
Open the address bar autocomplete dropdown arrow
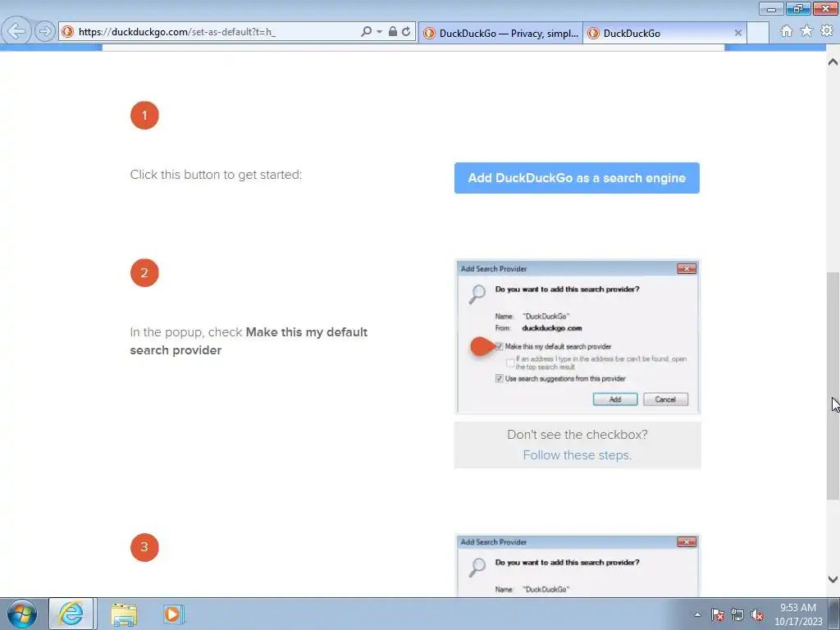point(379,32)
